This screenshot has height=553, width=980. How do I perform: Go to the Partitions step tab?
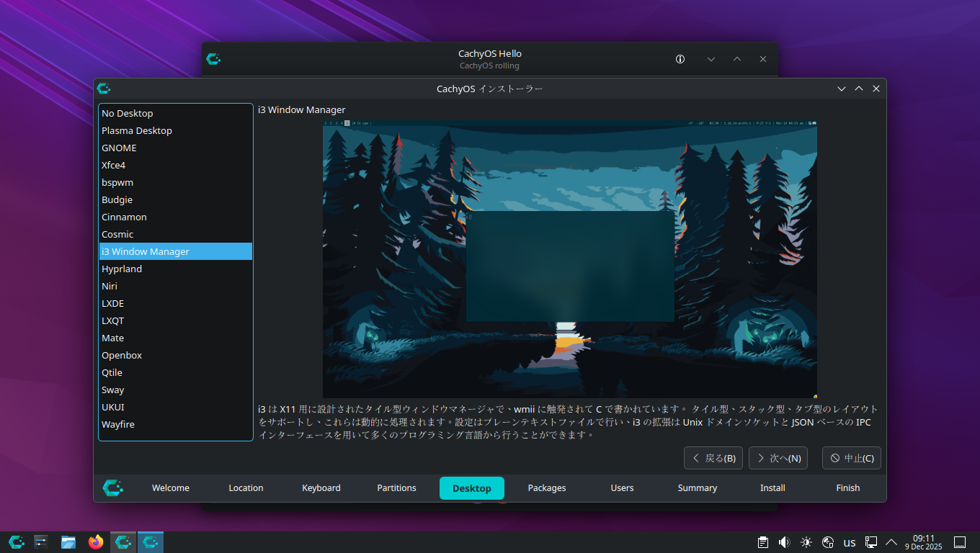[396, 487]
